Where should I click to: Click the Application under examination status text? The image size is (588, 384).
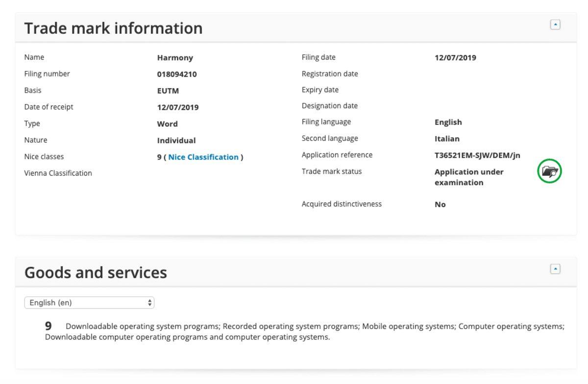coord(468,177)
